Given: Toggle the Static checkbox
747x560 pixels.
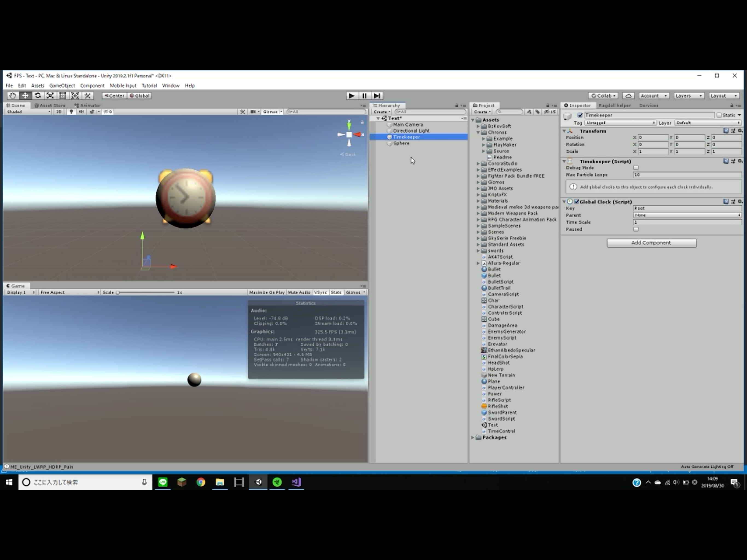Looking at the screenshot, I should click(x=719, y=115).
